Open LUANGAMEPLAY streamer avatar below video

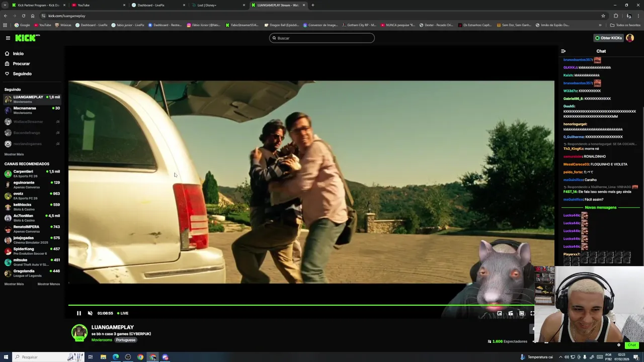pyautogui.click(x=79, y=333)
